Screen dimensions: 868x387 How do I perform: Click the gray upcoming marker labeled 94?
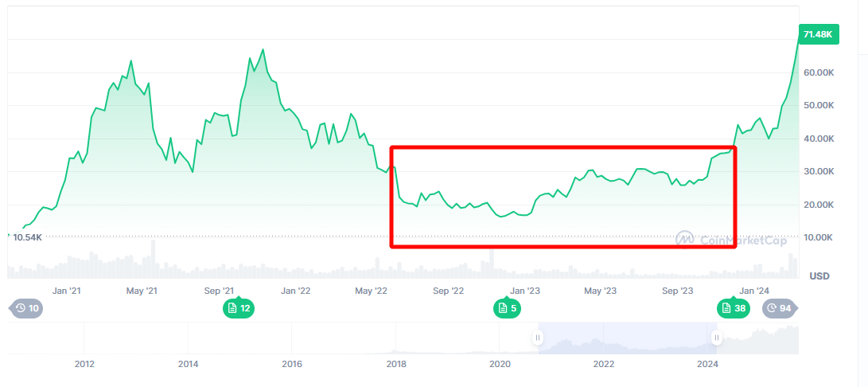point(780,308)
